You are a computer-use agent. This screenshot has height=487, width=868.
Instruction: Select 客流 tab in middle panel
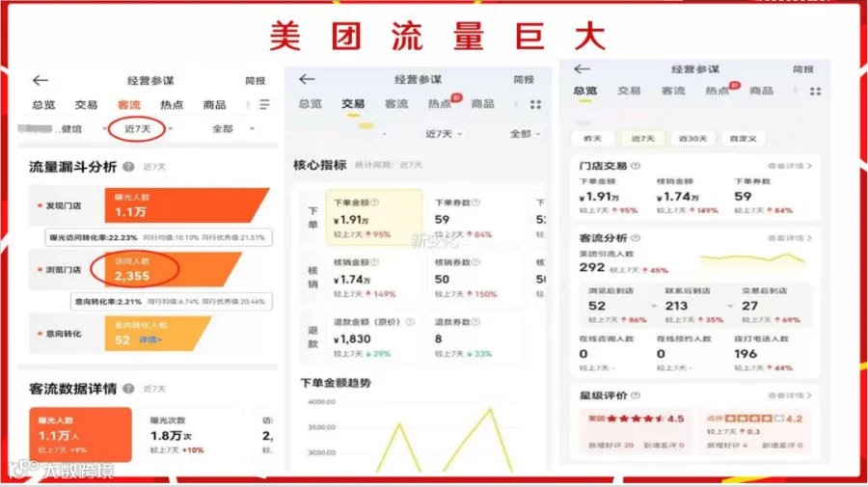tap(396, 103)
